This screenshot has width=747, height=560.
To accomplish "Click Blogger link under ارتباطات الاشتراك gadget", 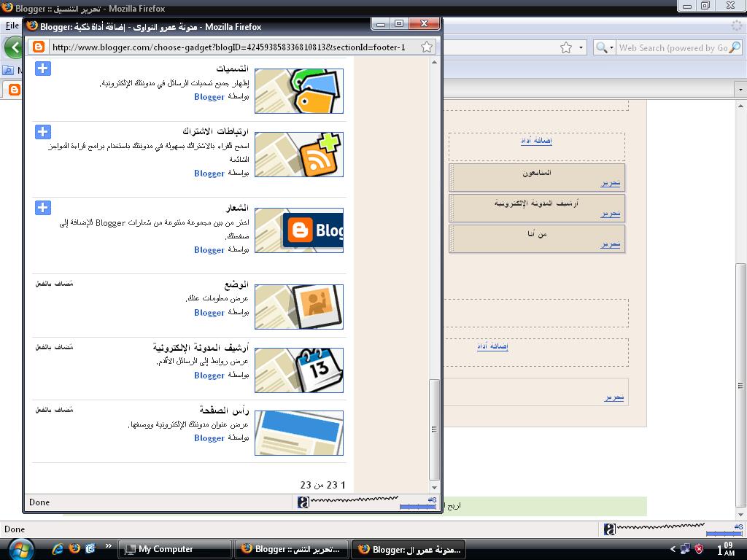I will point(209,174).
